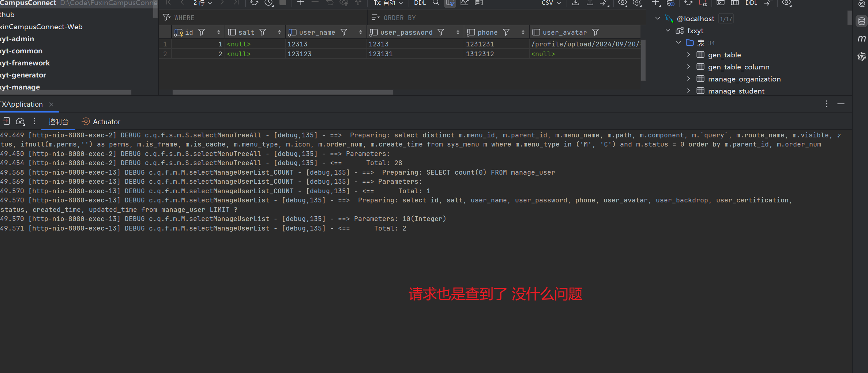Filter the id column
Image resolution: width=868 pixels, height=373 pixels.
coord(202,33)
